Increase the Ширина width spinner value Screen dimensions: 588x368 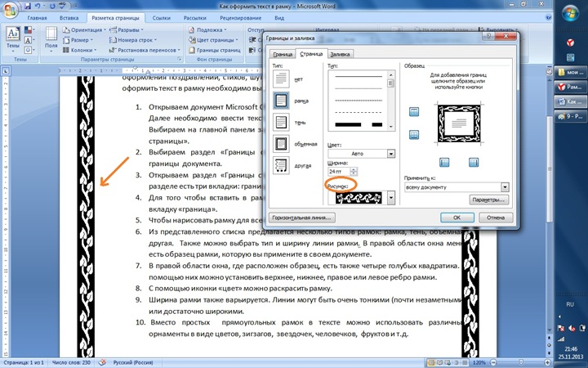pyautogui.click(x=354, y=169)
